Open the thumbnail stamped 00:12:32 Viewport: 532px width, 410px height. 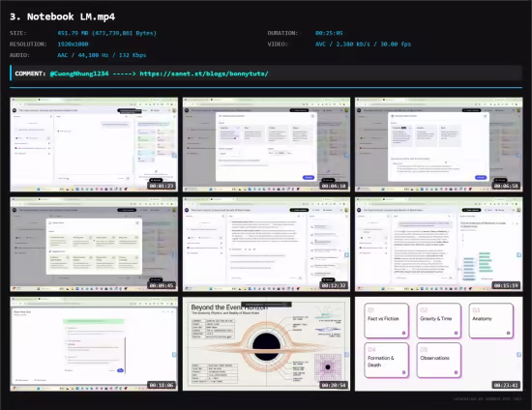tap(266, 245)
